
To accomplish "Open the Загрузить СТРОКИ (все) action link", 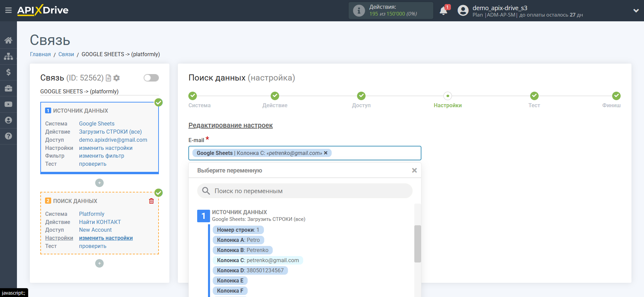I will [110, 132].
